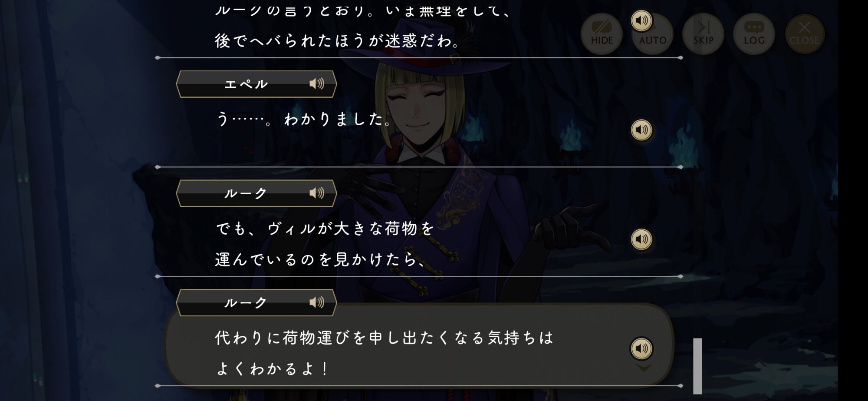The width and height of the screenshot is (868, 401).
Task: Click the log scrollbar thumb
Action: tap(697, 366)
